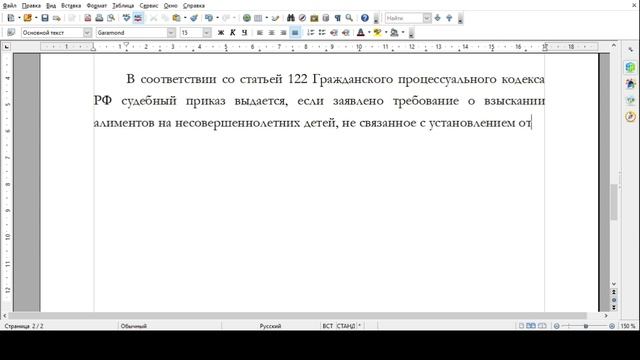This screenshot has height=360, width=640.
Task: Click the Print icon
Action: tap(99, 18)
